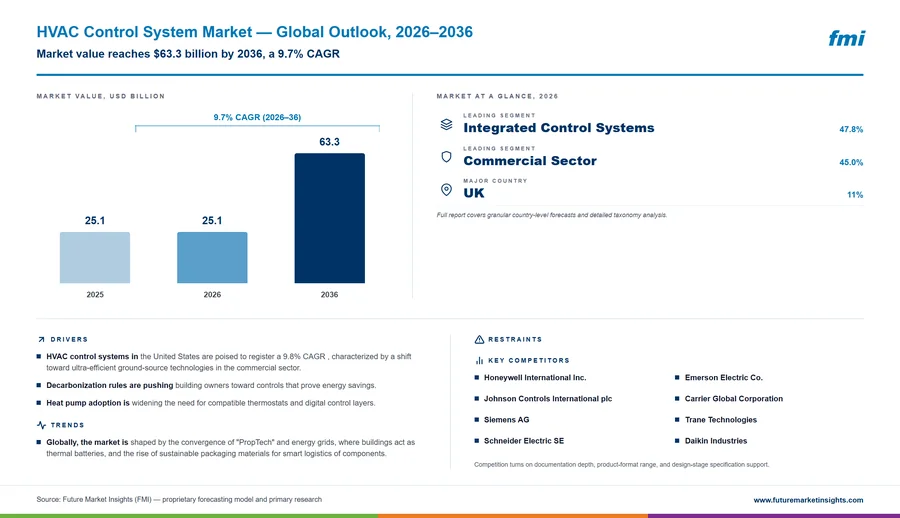Click the Integrated Control Systems text
This screenshot has height=518, width=900.
558,128
